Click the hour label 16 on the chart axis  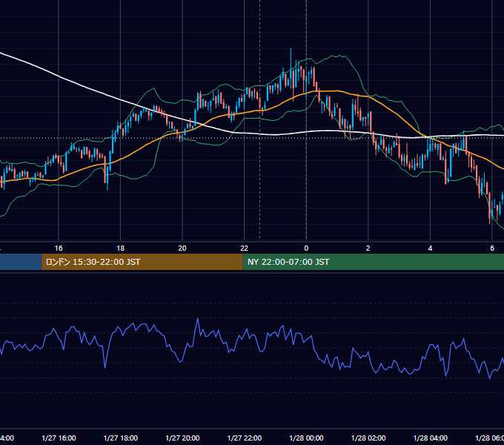(59, 248)
